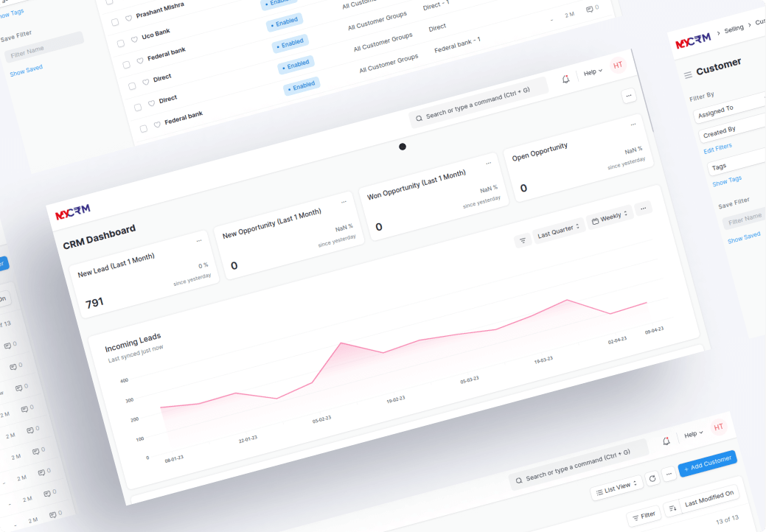
Task: Like Uco Bank using its heart icon
Action: 134,39
